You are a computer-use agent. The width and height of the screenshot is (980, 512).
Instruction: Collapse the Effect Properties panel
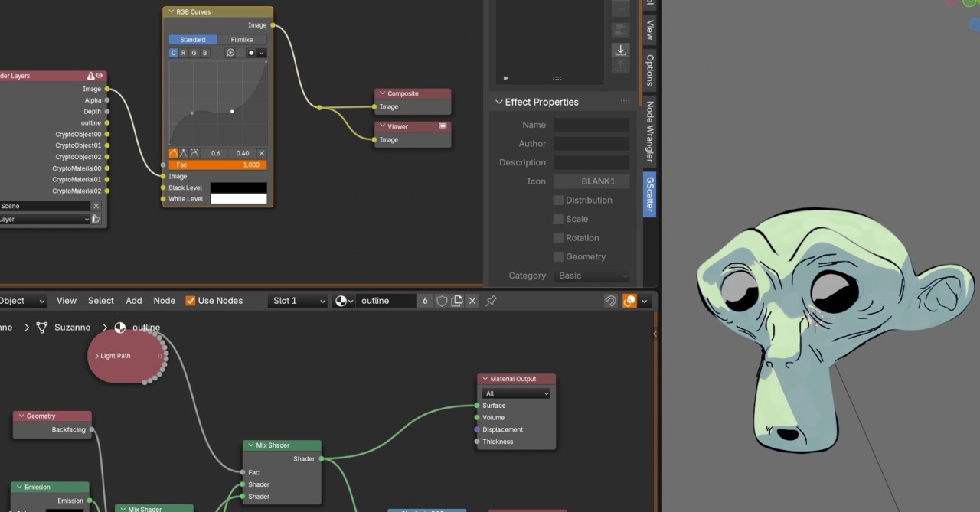click(499, 102)
